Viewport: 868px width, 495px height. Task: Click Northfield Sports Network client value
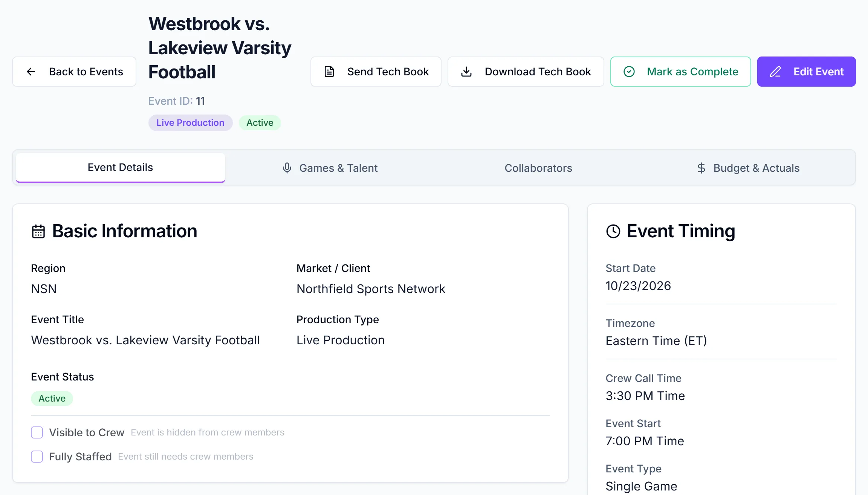click(371, 289)
